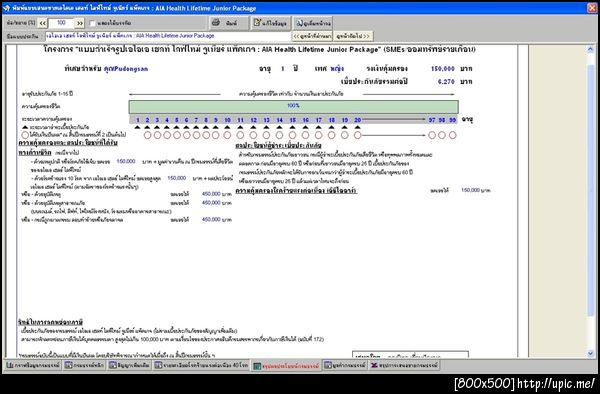Click the full-screen preview button with magnifier icon
The width and height of the screenshot is (600, 394).
pyautogui.click(x=313, y=23)
